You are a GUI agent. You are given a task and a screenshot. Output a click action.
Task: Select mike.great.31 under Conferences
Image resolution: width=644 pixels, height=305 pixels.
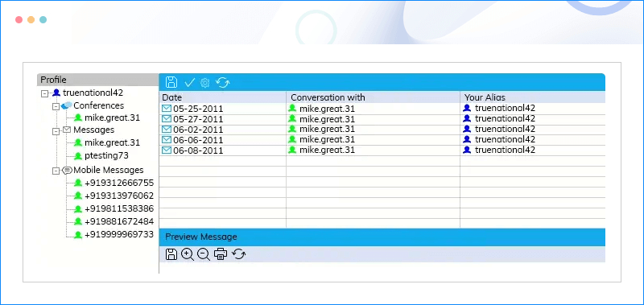[x=112, y=117]
